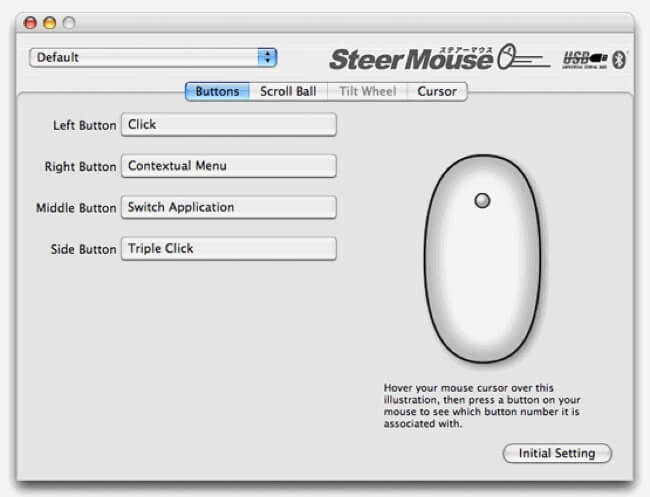Click the scroll ball on the mouse illustration
The height and width of the screenshot is (497, 650).
[482, 201]
